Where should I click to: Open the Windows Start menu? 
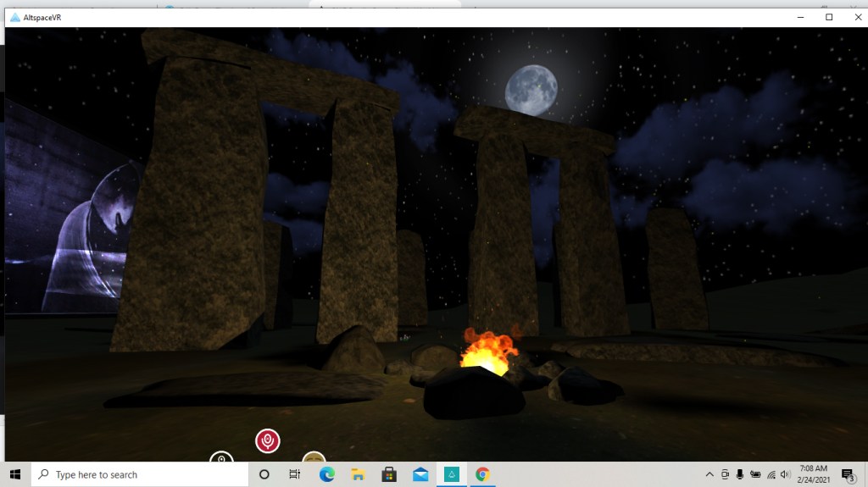click(x=15, y=474)
